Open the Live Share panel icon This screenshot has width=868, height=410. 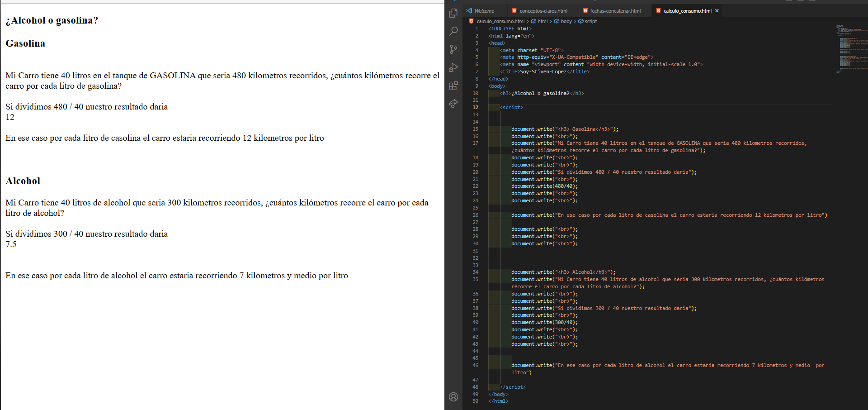point(453,104)
